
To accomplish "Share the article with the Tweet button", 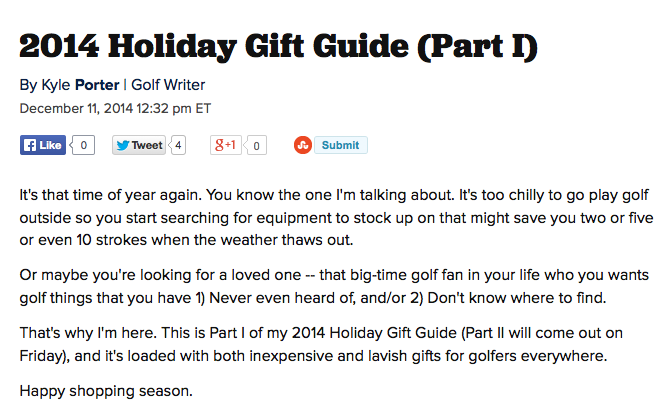I will (138, 145).
